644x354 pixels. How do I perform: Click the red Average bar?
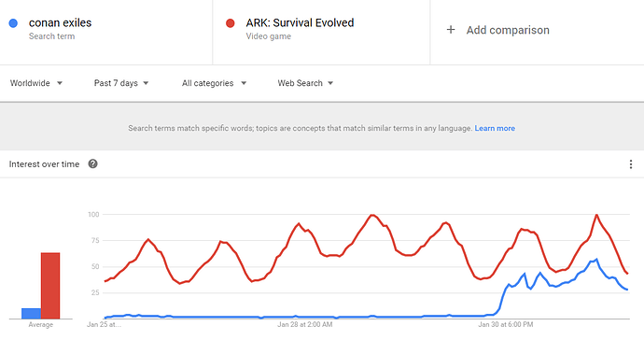pos(50,286)
